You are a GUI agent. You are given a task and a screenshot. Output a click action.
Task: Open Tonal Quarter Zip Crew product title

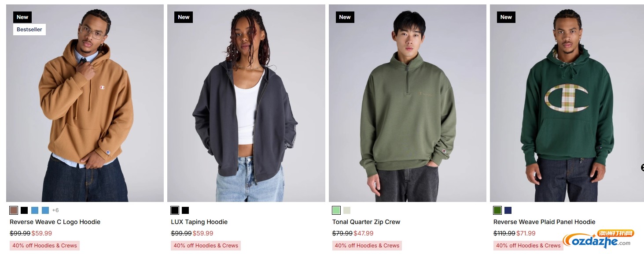click(x=366, y=222)
